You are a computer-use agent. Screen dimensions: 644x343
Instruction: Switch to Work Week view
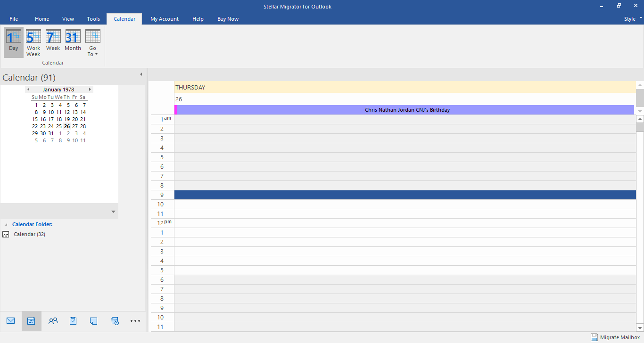[33, 42]
